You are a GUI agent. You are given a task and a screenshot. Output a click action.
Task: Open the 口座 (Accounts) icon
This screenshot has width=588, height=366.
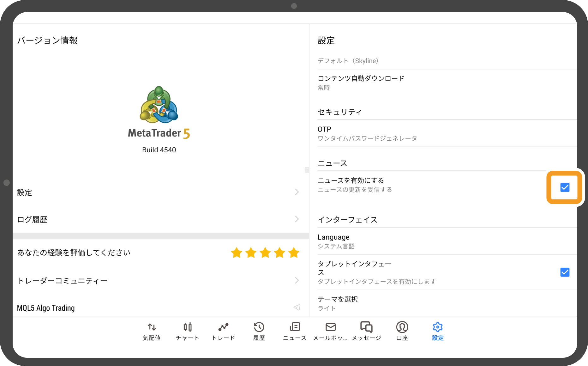click(402, 330)
